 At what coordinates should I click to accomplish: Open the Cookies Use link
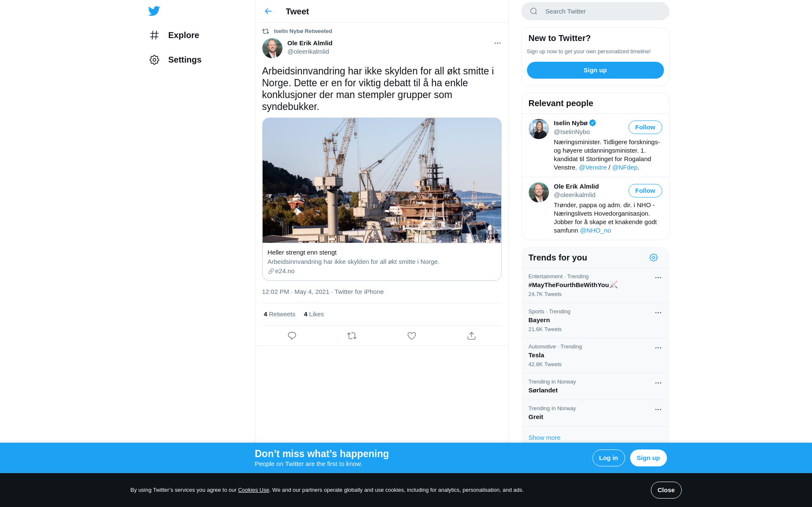tap(253, 490)
